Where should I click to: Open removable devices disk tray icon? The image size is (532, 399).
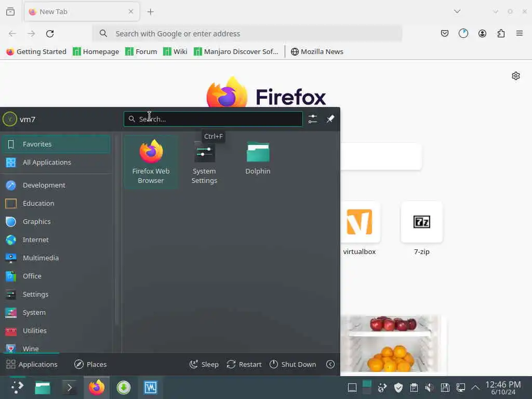(445, 388)
